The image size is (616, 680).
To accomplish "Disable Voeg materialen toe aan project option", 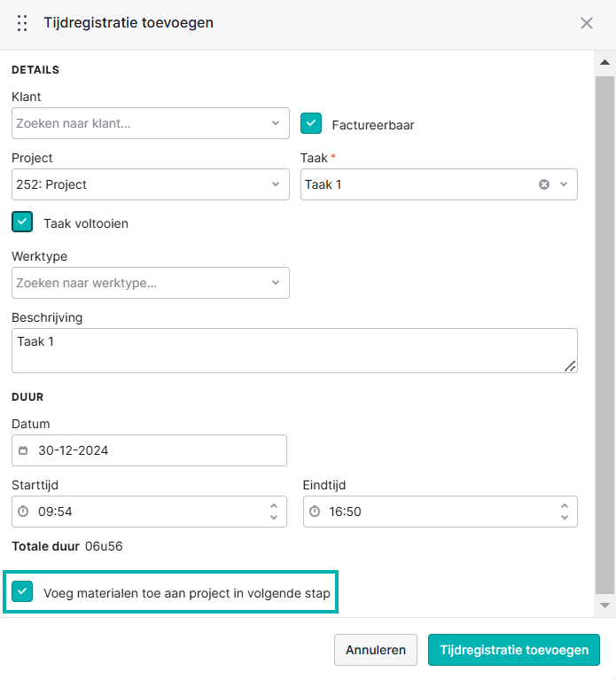I will pos(22,591).
